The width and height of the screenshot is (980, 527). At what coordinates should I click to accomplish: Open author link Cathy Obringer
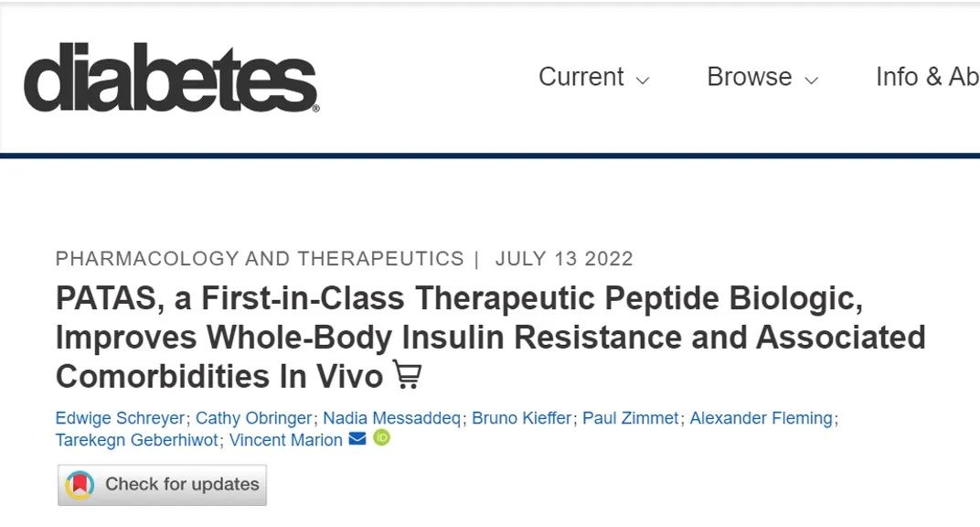click(x=253, y=418)
